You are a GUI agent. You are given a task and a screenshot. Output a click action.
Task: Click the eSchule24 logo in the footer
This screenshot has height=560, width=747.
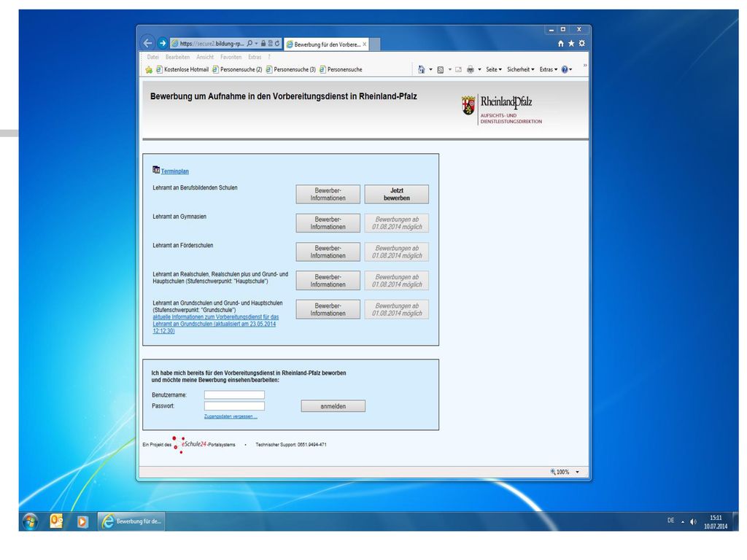(x=189, y=444)
